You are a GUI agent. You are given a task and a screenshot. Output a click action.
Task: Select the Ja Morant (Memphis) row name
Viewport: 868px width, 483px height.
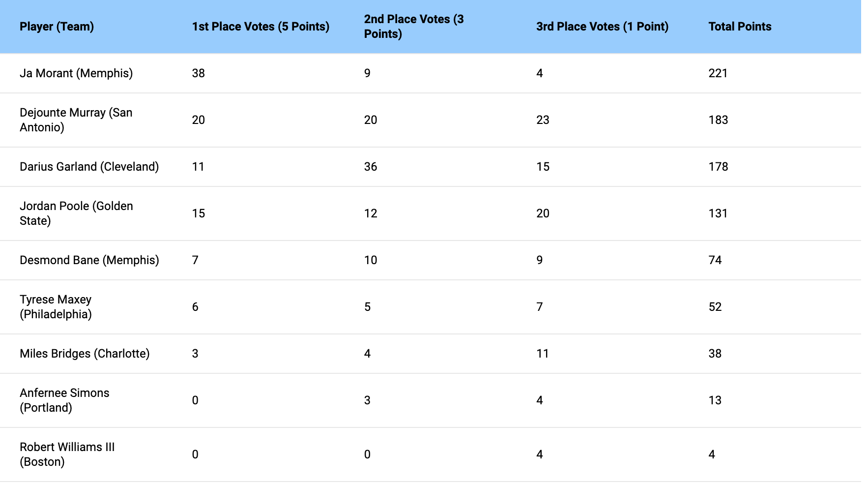(x=76, y=73)
